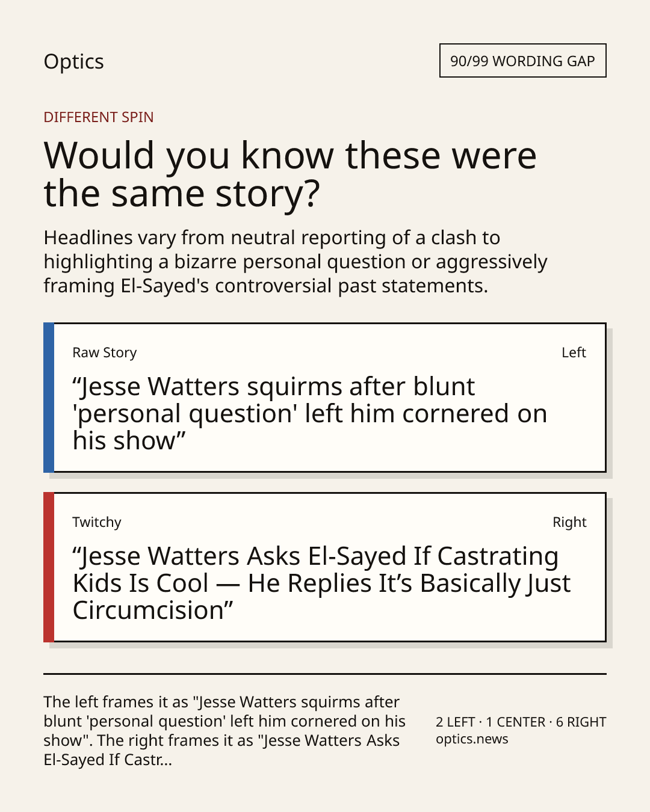The image size is (650, 812).
Task: Click the Twitchy source name
Action: pyautogui.click(x=97, y=522)
